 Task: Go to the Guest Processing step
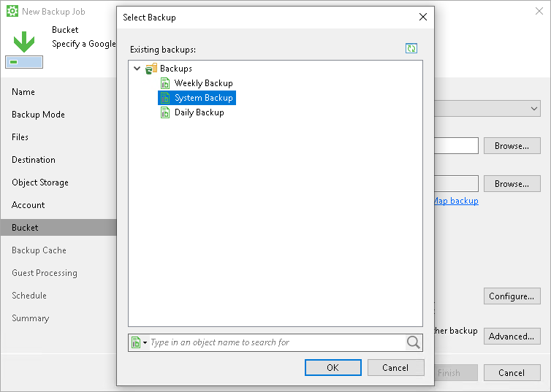click(x=45, y=273)
